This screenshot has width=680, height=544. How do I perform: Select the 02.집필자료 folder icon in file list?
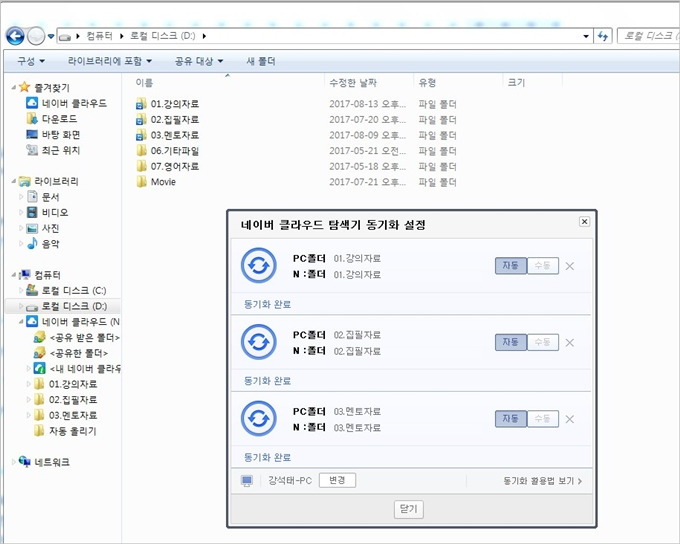click(x=141, y=120)
